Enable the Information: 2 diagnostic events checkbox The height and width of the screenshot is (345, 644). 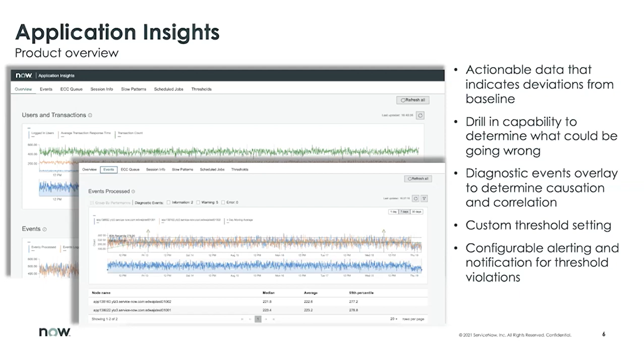(x=169, y=202)
